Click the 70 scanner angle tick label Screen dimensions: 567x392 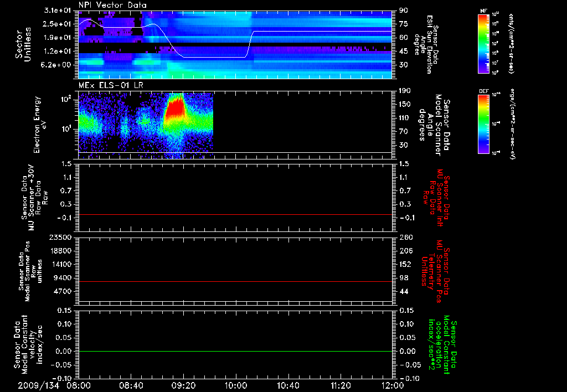(x=403, y=132)
